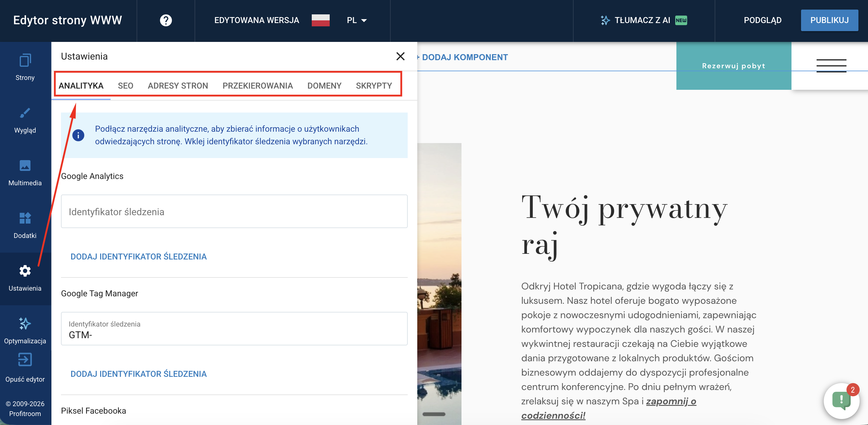Focus the Google Analytics identifier field

pos(234,212)
